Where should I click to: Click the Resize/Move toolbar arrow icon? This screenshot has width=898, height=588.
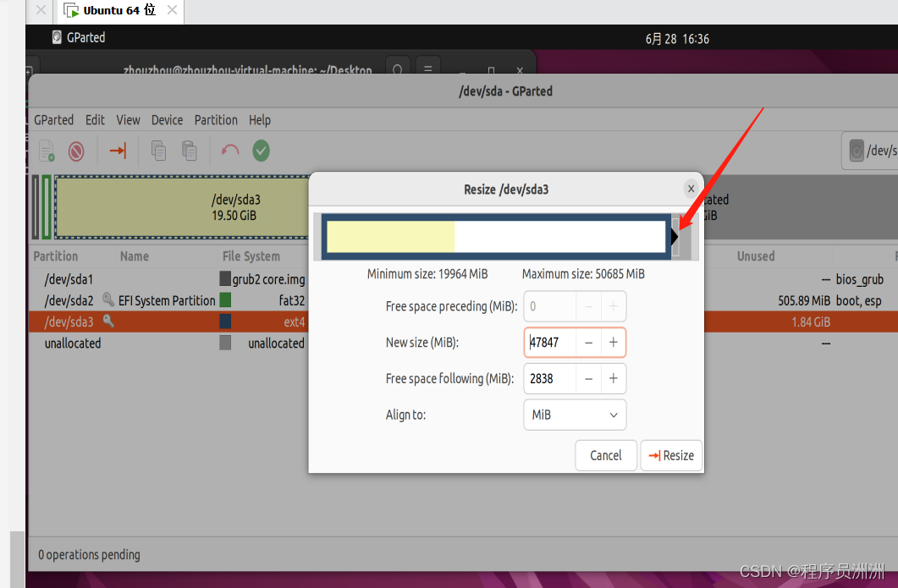[x=118, y=151]
